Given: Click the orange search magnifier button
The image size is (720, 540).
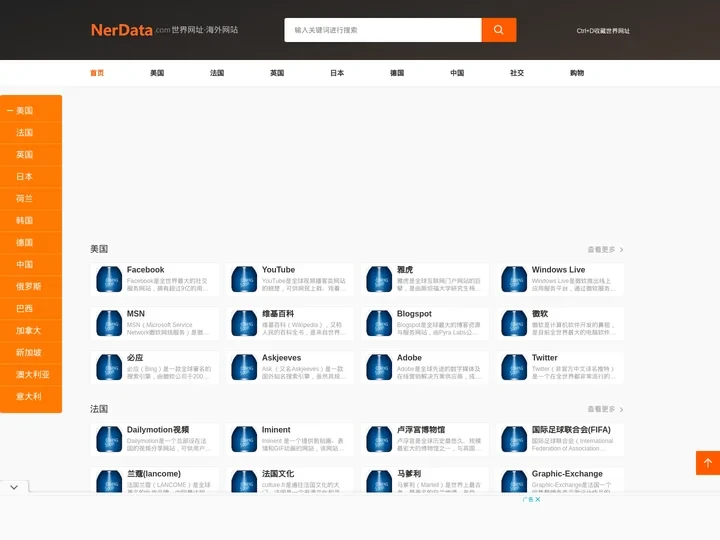Looking at the screenshot, I should (x=499, y=30).
